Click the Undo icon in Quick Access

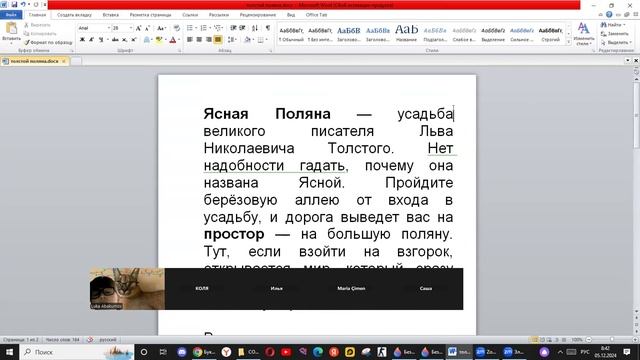(23, 4)
